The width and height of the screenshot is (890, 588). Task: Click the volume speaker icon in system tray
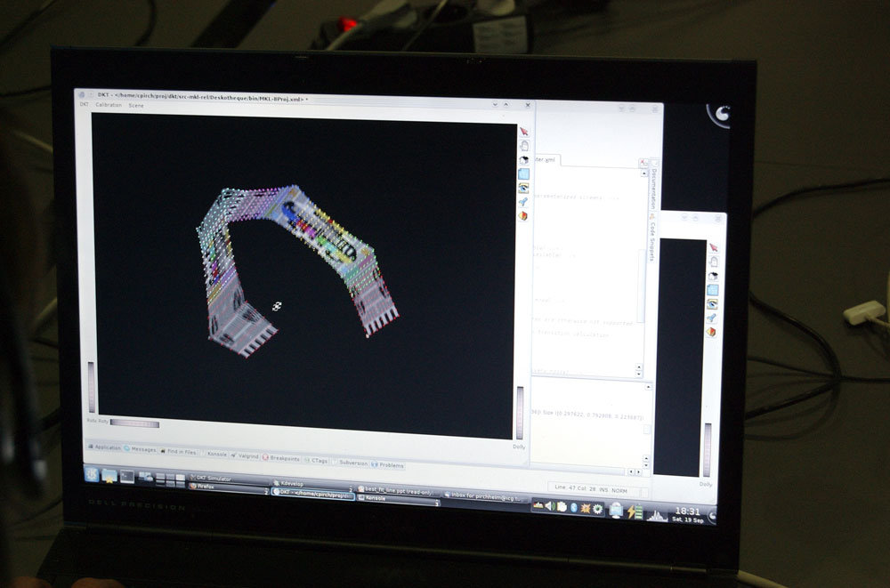pyautogui.click(x=549, y=505)
